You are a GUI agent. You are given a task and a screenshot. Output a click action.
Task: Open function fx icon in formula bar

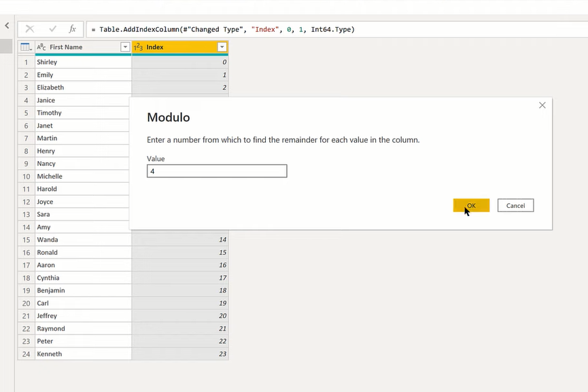72,29
